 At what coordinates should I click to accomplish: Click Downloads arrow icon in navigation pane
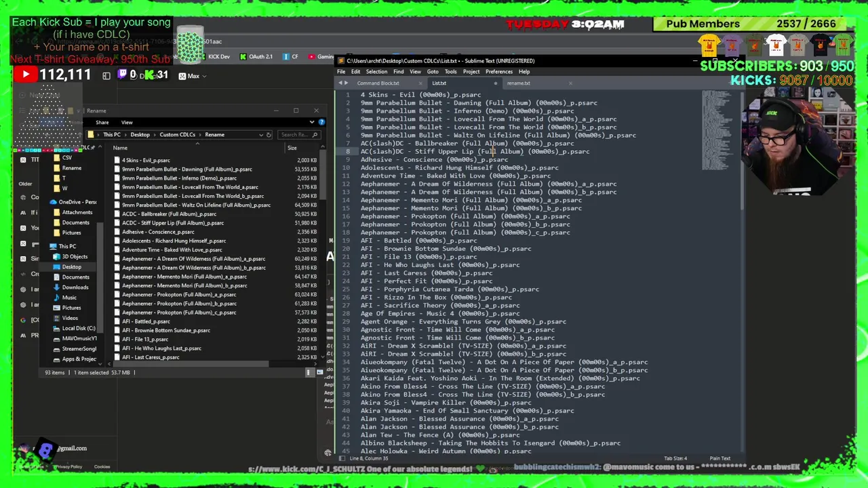(57, 287)
